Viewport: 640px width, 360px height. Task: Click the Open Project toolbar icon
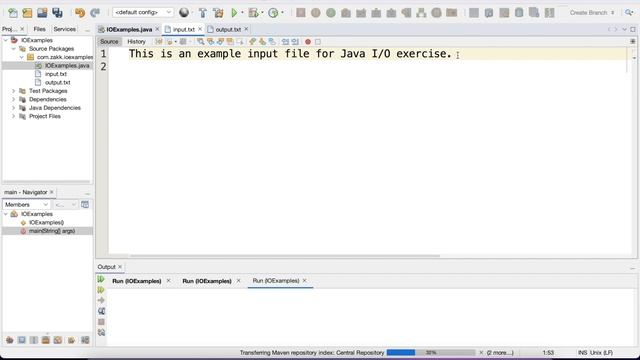[x=42, y=13]
